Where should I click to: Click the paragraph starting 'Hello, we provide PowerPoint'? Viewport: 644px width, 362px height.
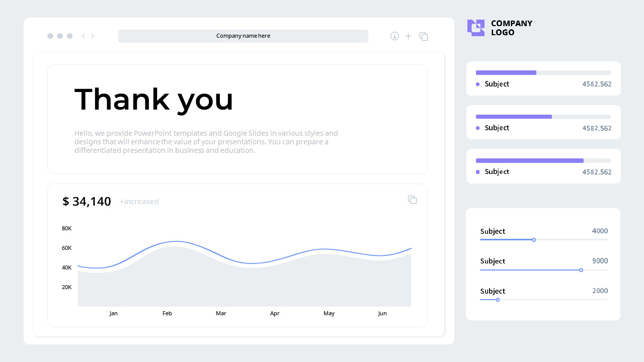(x=206, y=142)
